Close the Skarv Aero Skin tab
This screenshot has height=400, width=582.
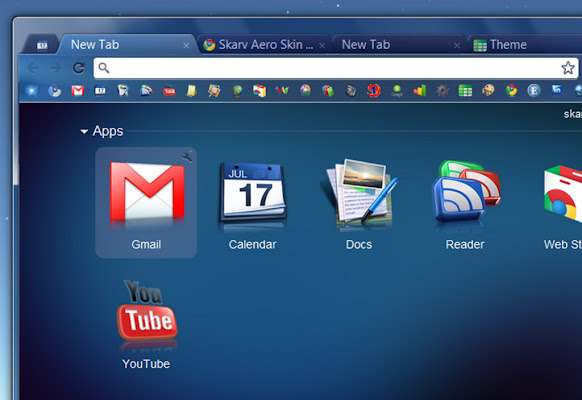tap(322, 46)
